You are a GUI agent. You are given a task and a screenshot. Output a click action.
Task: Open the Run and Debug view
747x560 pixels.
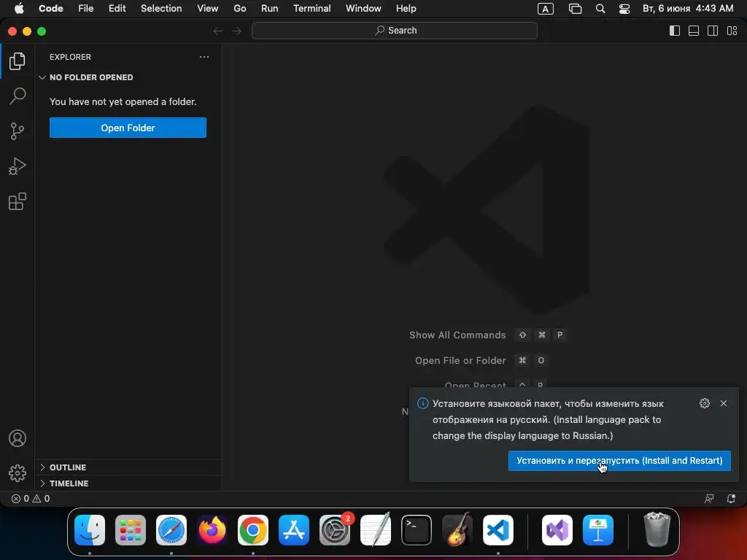click(18, 166)
